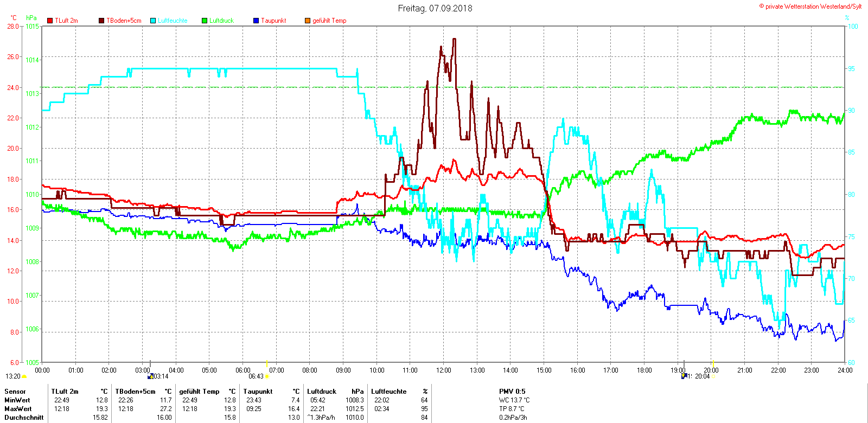Click the pressure trend '^1.3hPa/h'
Viewport: 868px width, 423px height.
pos(321,418)
